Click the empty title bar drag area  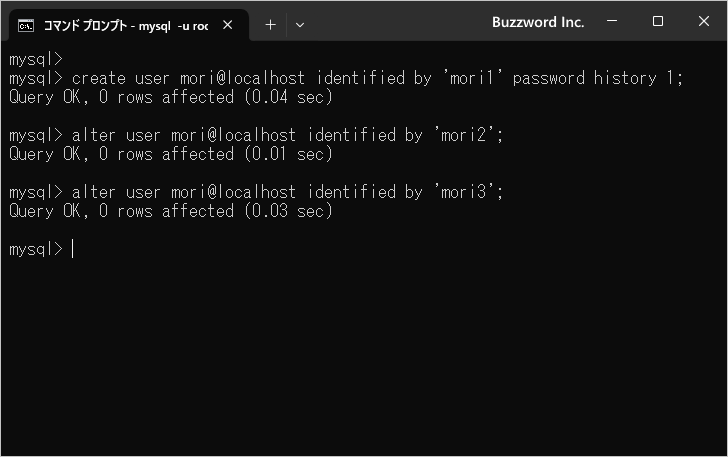[x=400, y=22]
